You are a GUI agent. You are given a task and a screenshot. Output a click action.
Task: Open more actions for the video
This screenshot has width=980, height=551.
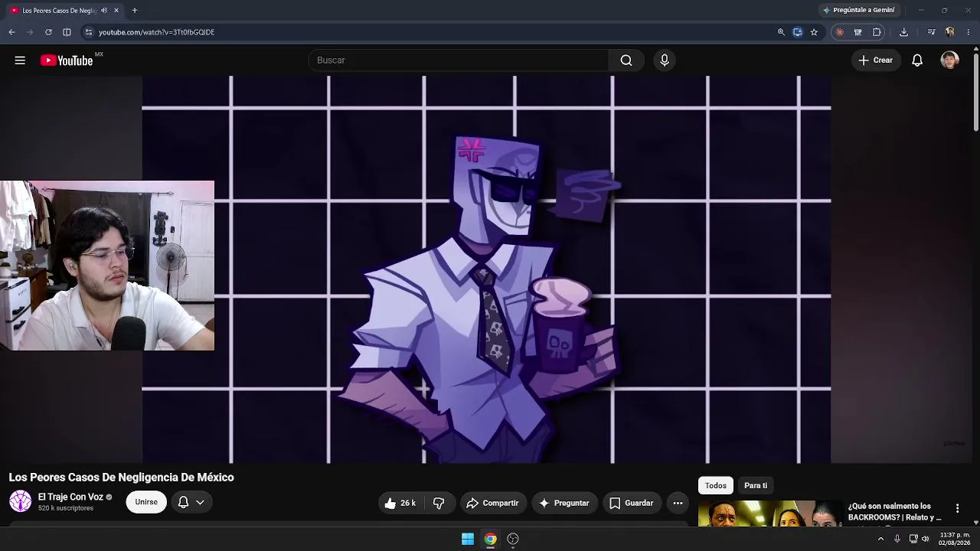point(678,503)
